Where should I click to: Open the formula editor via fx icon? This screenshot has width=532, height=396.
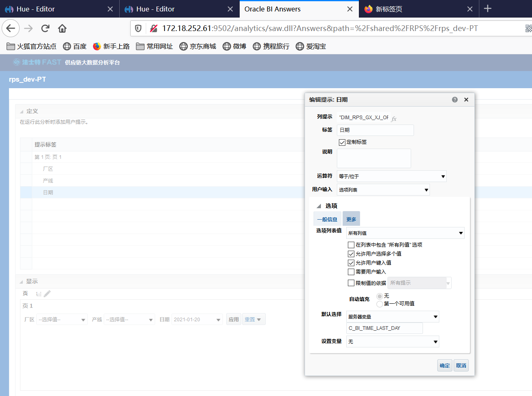394,118
